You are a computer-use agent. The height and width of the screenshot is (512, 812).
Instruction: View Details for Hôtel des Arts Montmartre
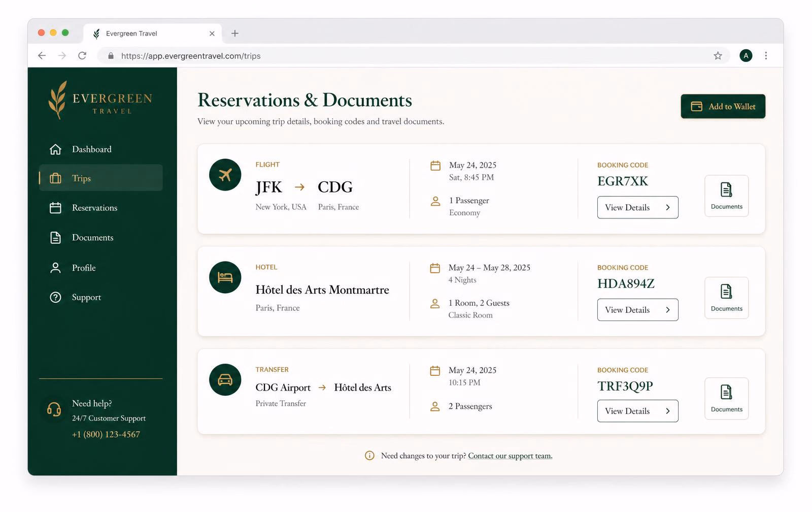pos(637,310)
